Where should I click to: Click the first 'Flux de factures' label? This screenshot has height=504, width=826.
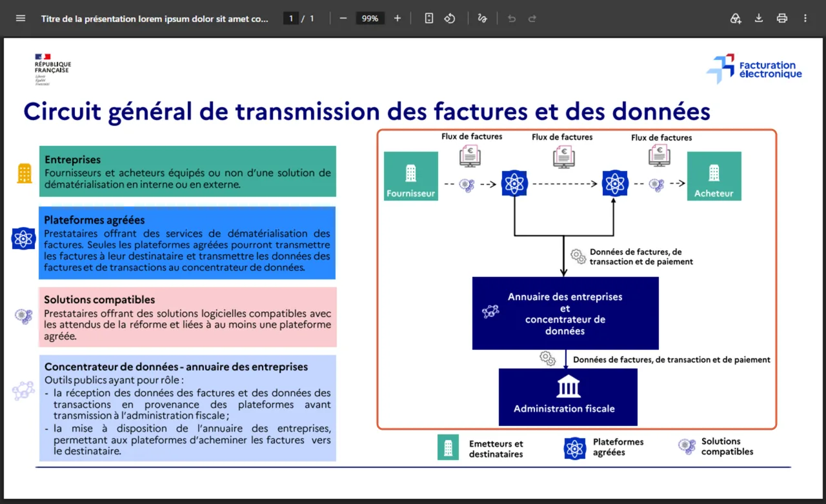[472, 136]
